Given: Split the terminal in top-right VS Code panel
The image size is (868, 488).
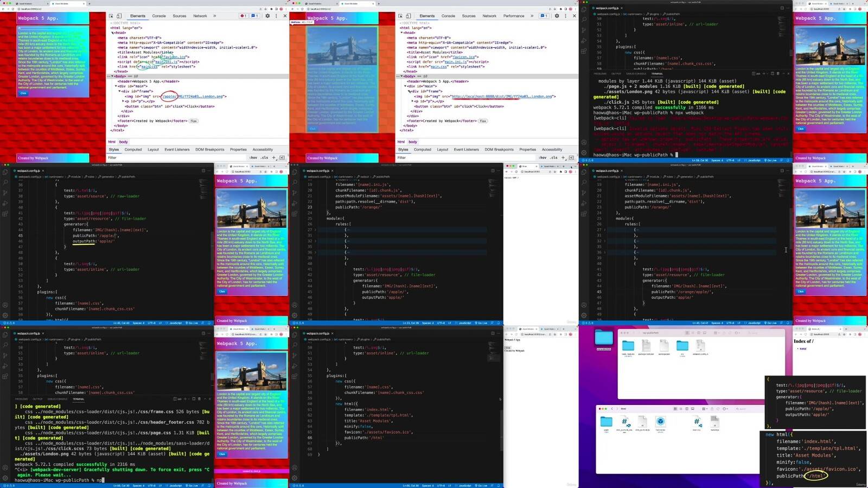Looking at the screenshot, I should pos(771,74).
